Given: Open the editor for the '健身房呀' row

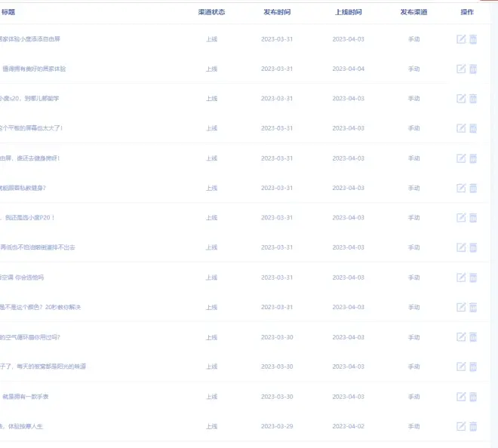Looking at the screenshot, I should (461, 158).
